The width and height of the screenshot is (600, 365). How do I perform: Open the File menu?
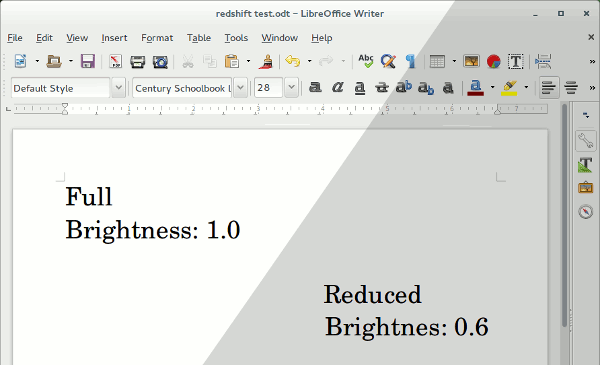(15, 38)
